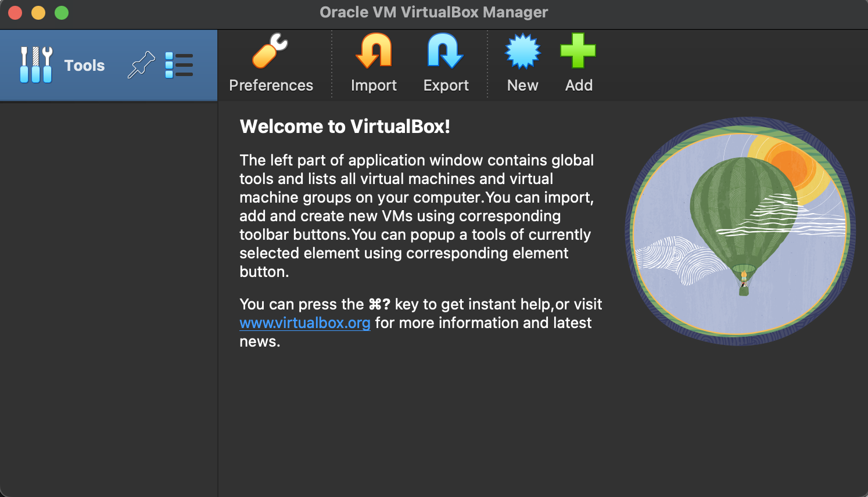Open the Preferences wrench icon
868x497 pixels.
click(270, 51)
